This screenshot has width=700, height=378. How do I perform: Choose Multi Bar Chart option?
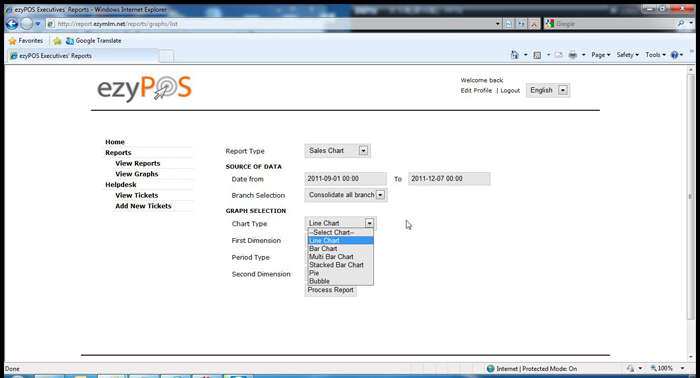click(x=340, y=257)
